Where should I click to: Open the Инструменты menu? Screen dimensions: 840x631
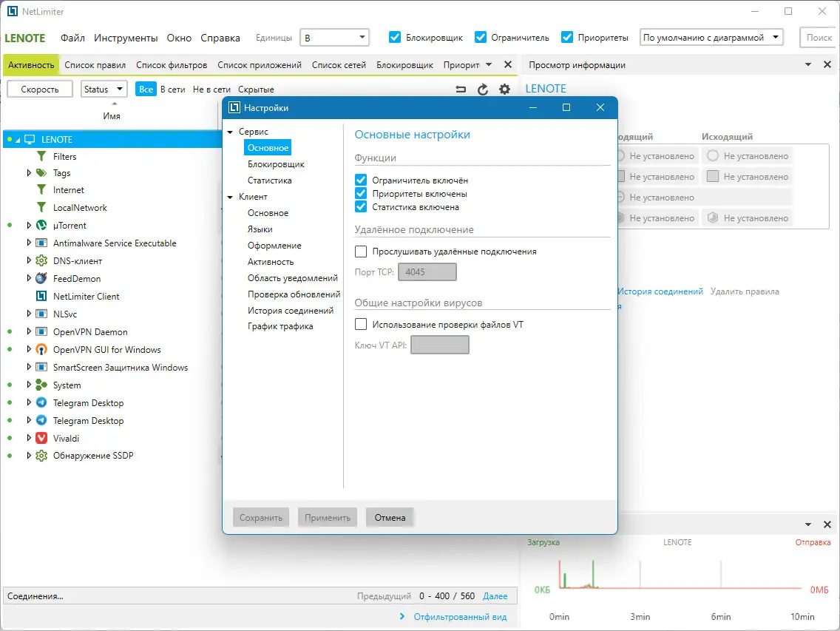tap(126, 38)
